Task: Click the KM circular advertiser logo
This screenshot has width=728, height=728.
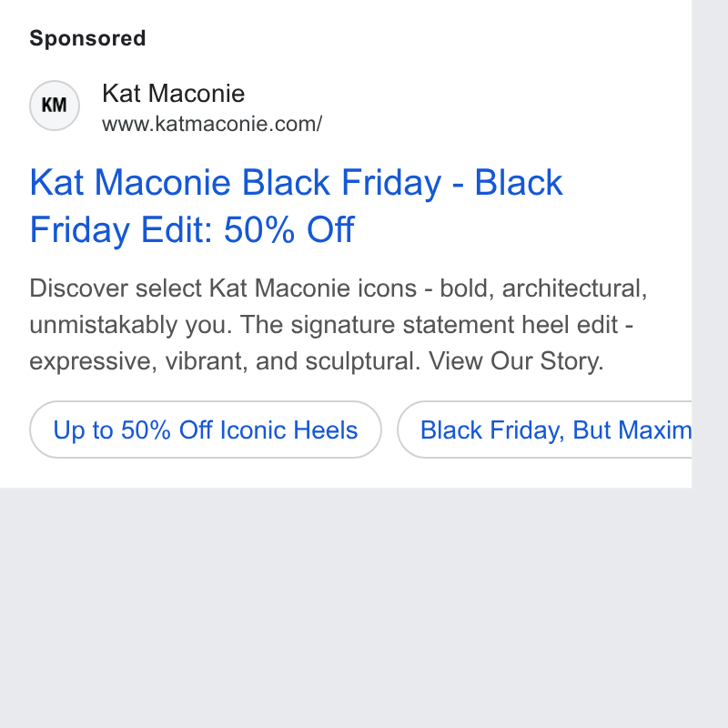Action: click(55, 106)
